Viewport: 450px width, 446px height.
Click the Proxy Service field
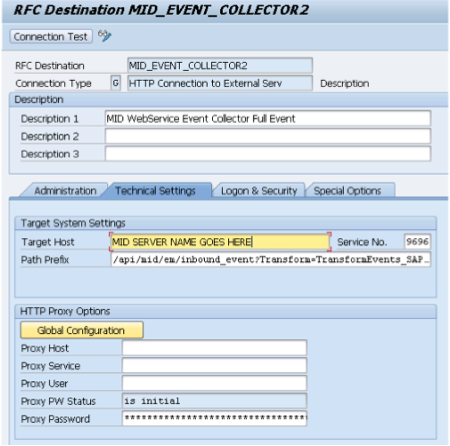214,366
